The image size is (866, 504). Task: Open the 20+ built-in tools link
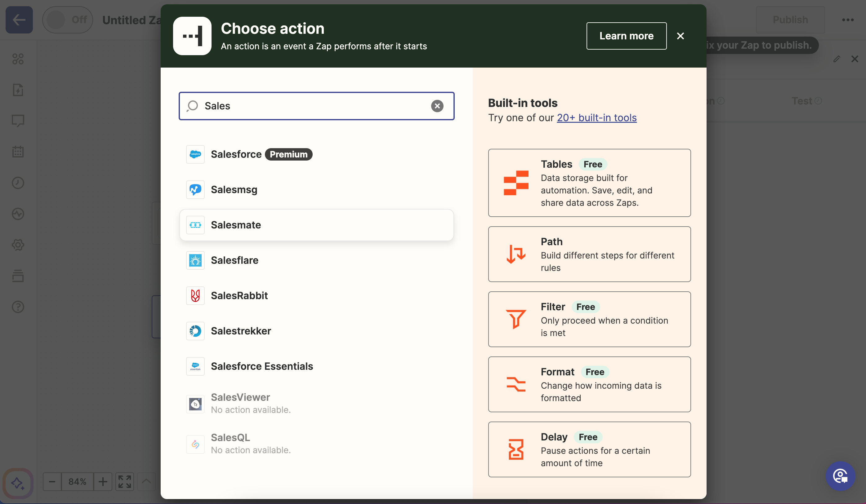pos(596,118)
